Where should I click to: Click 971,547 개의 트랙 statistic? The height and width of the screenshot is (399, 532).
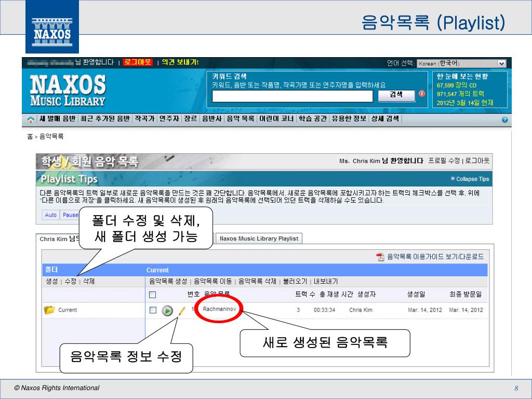[x=460, y=94]
